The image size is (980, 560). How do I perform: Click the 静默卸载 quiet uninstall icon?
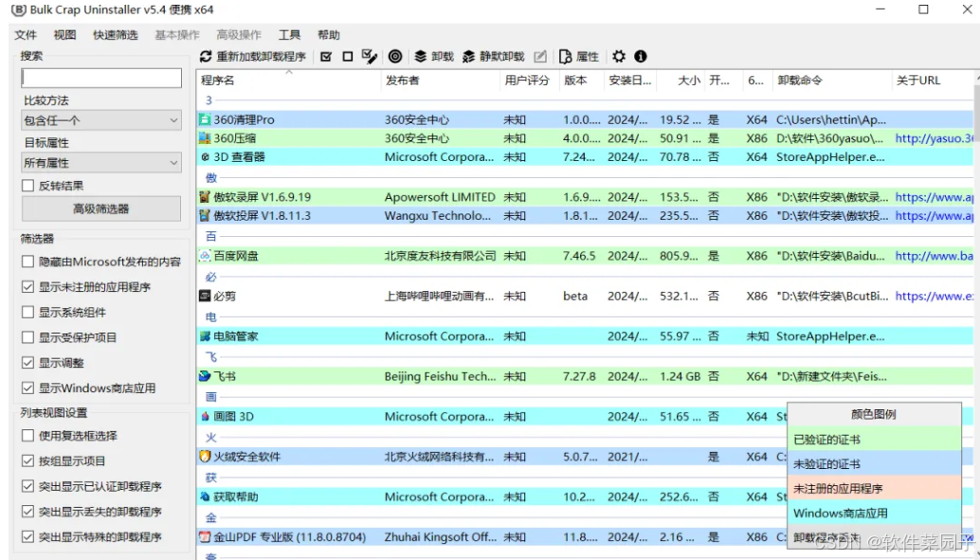(469, 56)
